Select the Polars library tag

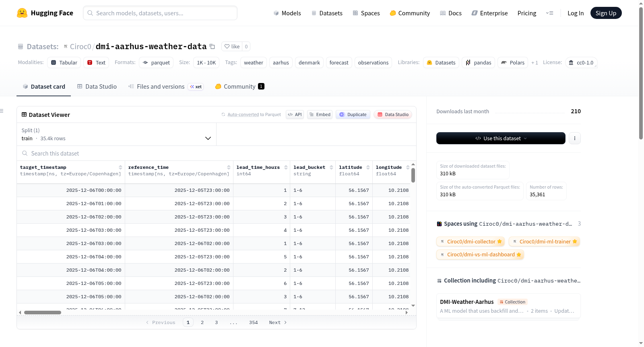point(513,62)
